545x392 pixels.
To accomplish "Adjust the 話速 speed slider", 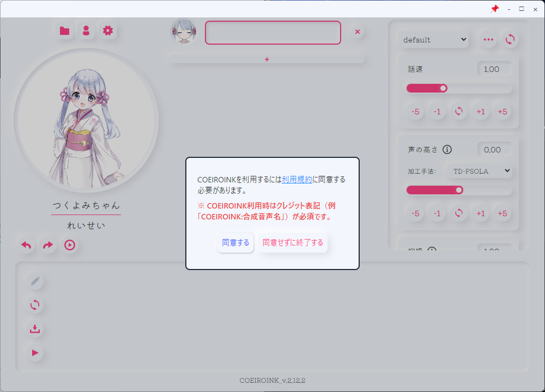I will 459,88.
